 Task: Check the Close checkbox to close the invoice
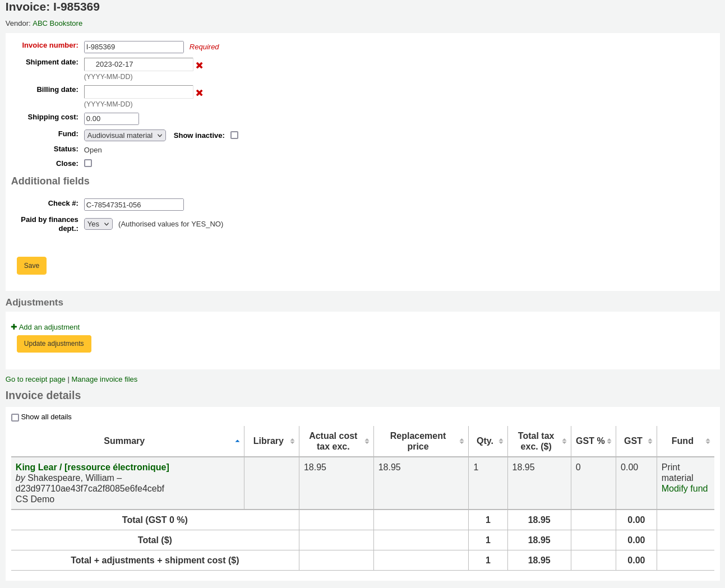(x=88, y=163)
